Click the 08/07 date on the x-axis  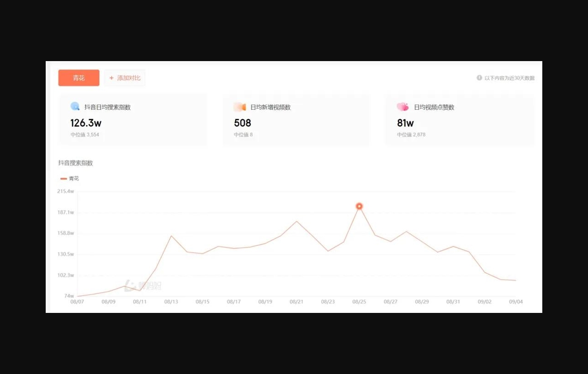[77, 301]
